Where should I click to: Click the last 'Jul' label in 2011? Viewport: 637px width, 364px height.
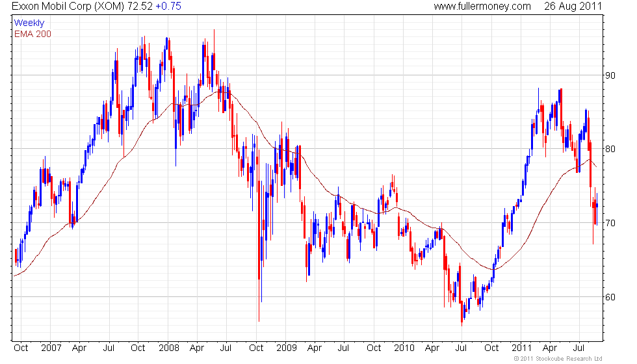[578, 348]
